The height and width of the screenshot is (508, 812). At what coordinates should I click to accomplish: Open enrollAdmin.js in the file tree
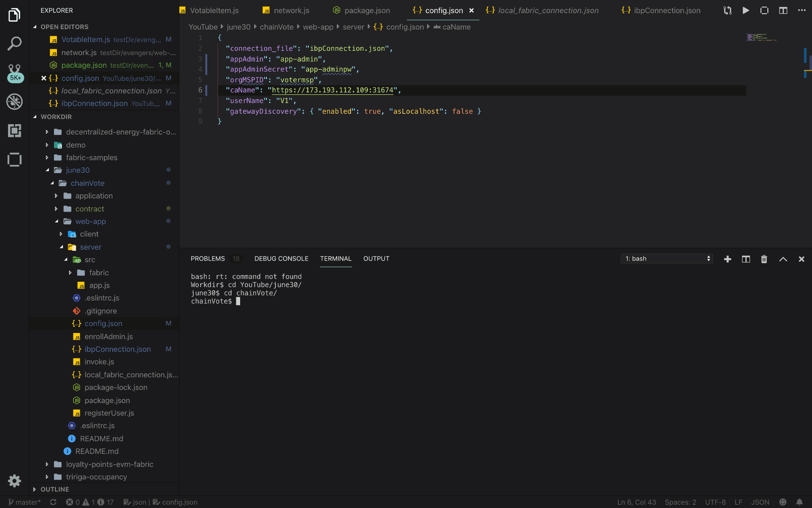click(x=109, y=337)
